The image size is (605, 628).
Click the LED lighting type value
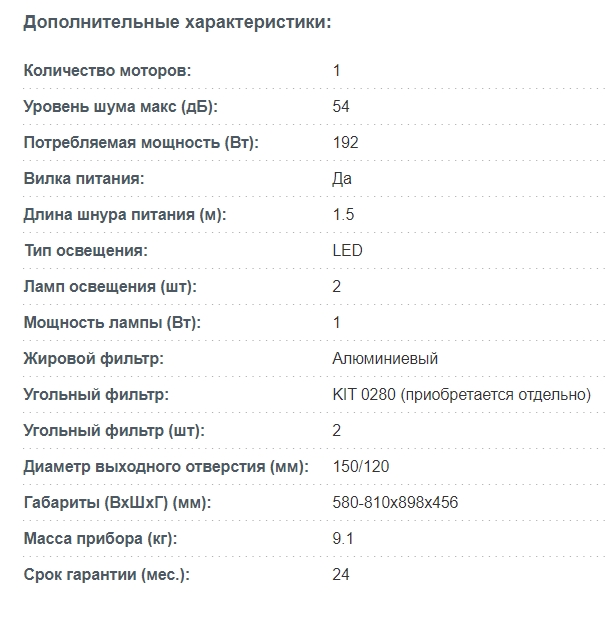[347, 251]
